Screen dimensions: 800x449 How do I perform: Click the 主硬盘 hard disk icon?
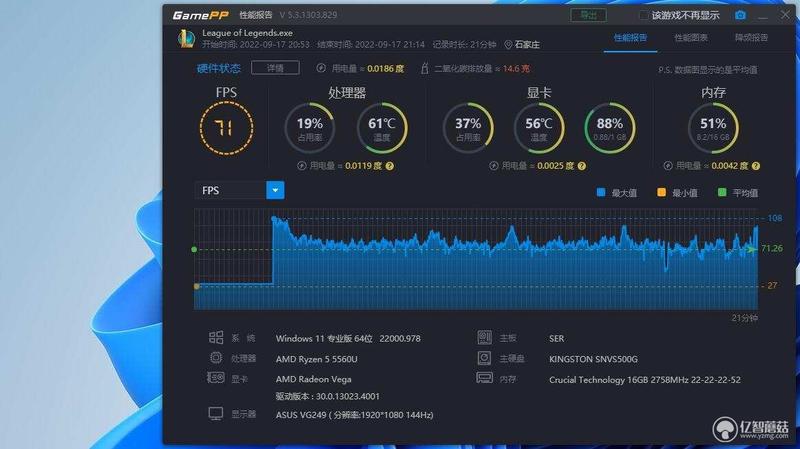pos(485,358)
